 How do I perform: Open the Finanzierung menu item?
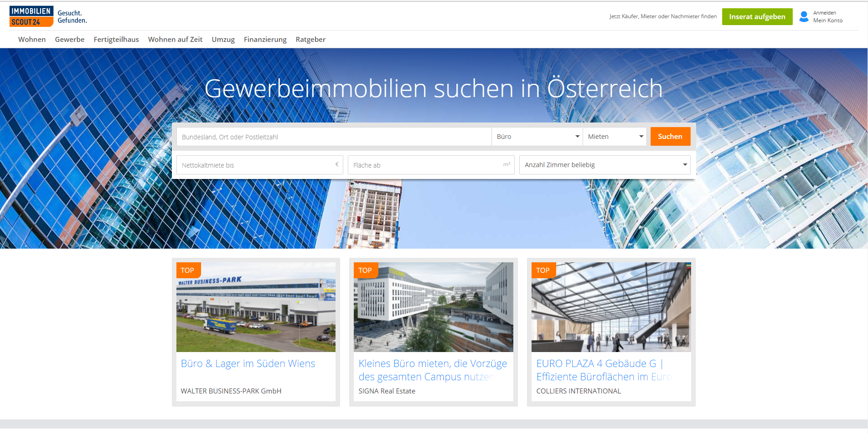coord(265,40)
